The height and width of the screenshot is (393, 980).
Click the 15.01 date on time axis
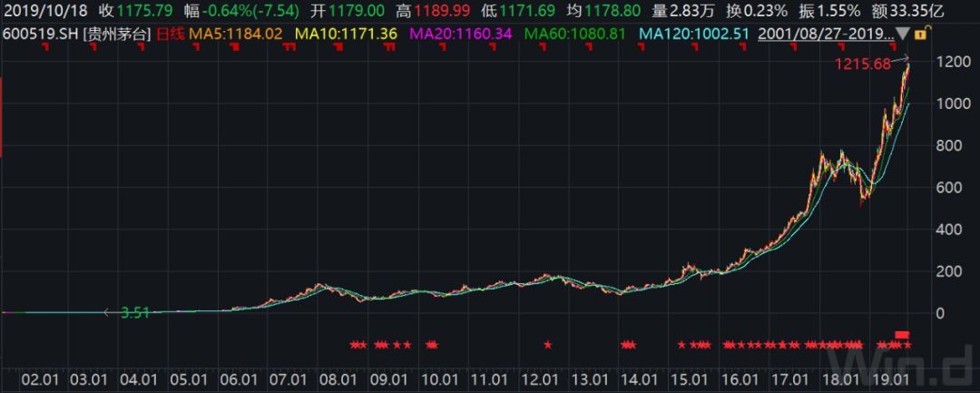coord(690,379)
